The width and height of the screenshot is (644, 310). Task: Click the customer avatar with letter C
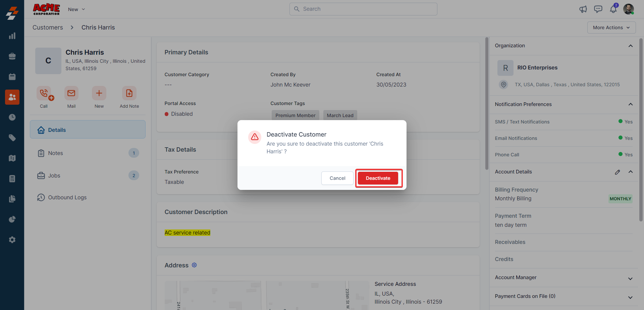48,61
